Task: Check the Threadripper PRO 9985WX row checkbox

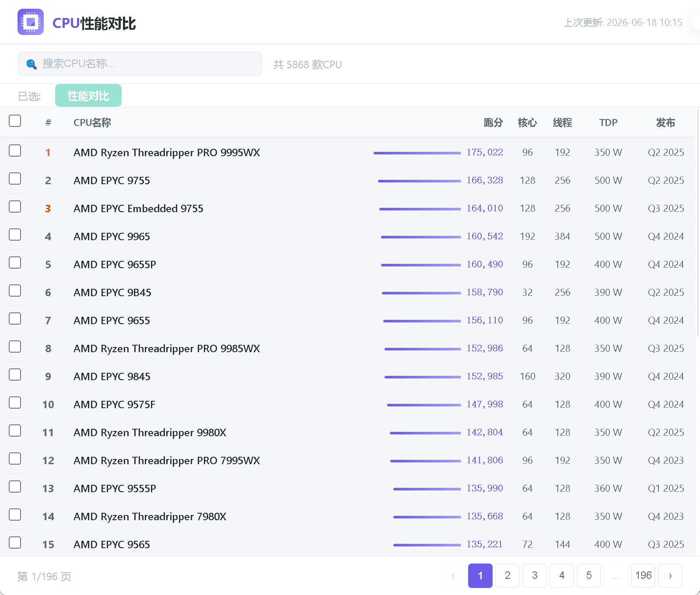Action: point(15,346)
